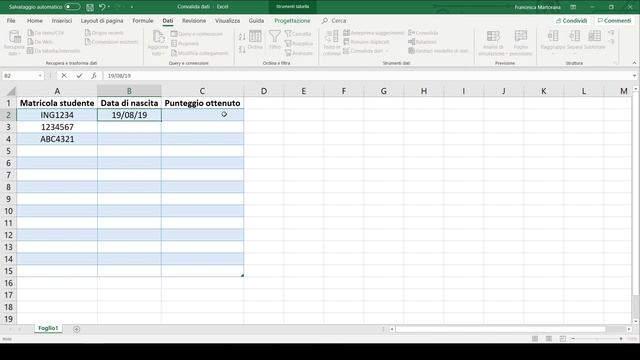Click Connessioni esistenti icon
The image size is (640, 360).
[88, 42]
